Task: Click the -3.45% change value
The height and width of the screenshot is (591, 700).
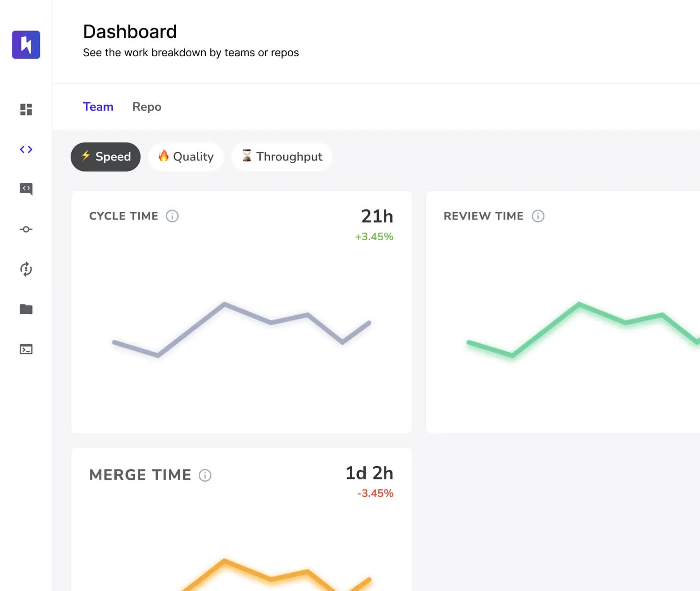Action: [375, 493]
